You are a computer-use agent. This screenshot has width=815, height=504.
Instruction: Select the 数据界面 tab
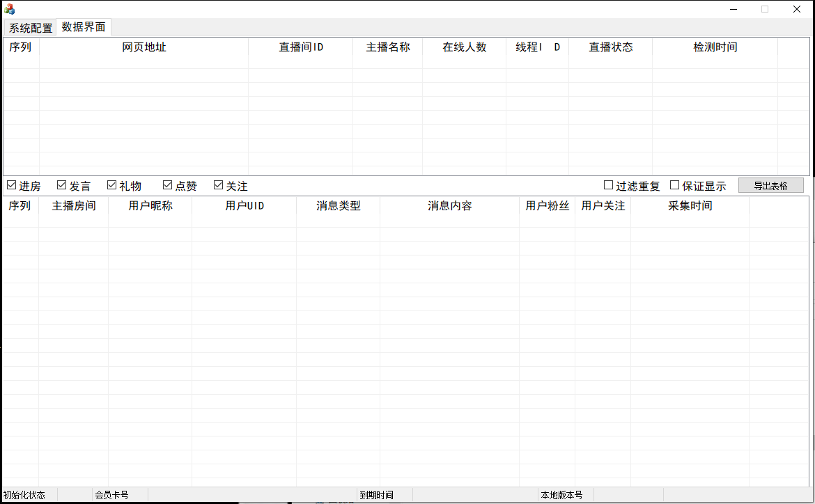[x=83, y=27]
